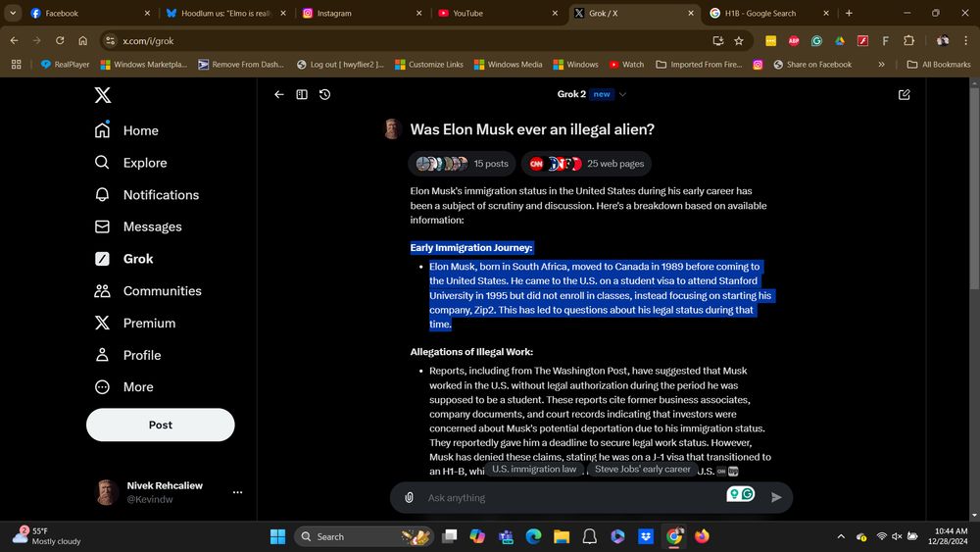The image size is (980, 552).
Task: Click the attach file paperclip icon
Action: point(409,498)
